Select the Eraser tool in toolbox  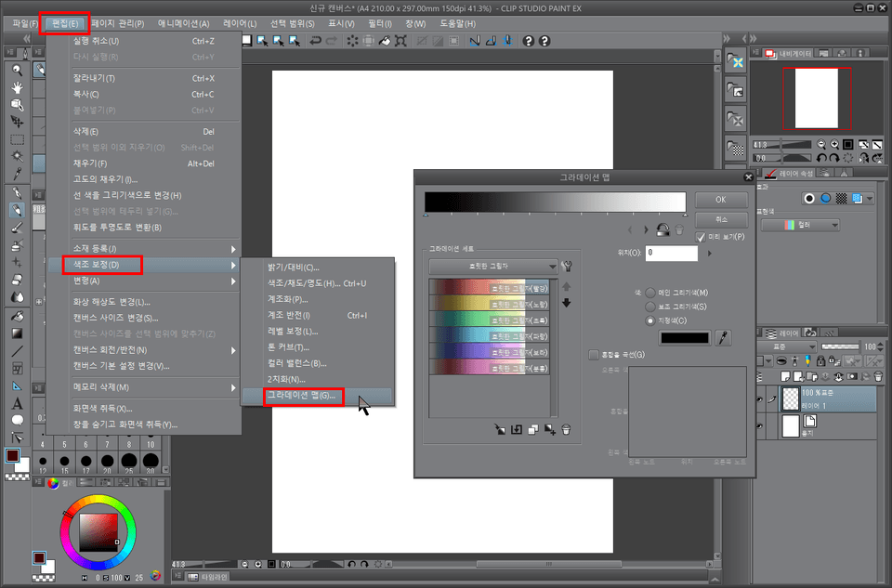pyautogui.click(x=17, y=280)
